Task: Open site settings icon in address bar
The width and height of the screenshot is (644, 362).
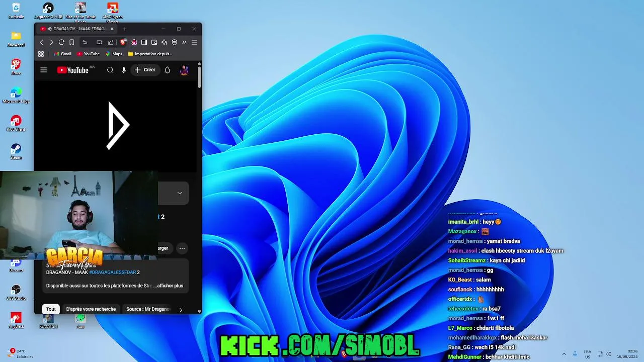Action: (x=85, y=42)
